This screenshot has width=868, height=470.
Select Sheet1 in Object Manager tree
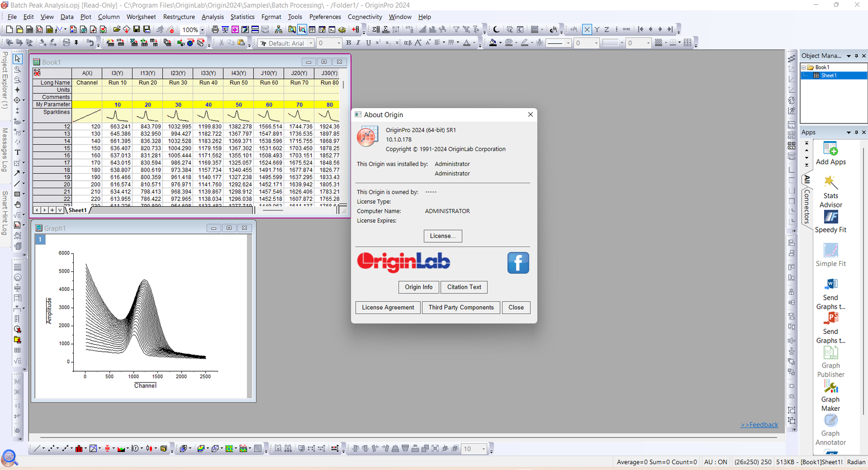pos(828,75)
